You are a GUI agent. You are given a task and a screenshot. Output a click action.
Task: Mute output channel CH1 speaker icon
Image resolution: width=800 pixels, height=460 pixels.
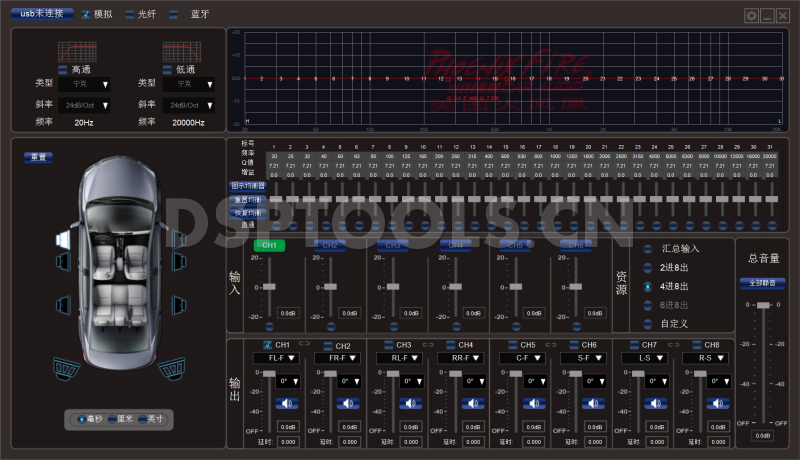[287, 404]
